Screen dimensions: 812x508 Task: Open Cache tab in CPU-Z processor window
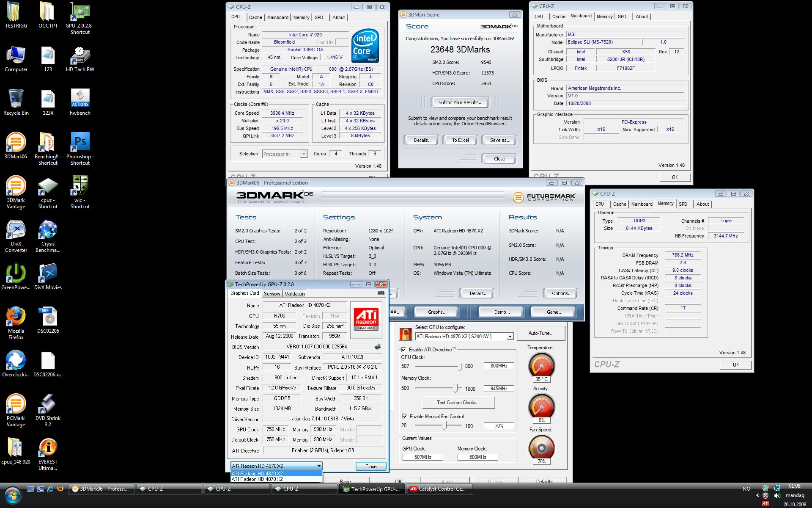point(255,17)
